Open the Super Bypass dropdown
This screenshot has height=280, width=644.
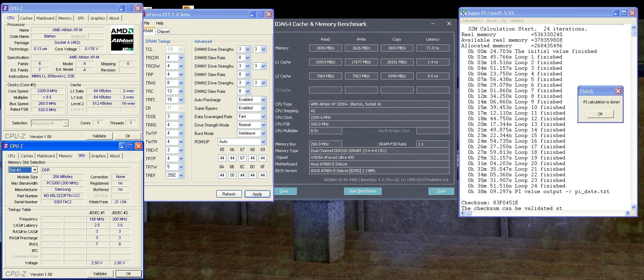pos(263,108)
